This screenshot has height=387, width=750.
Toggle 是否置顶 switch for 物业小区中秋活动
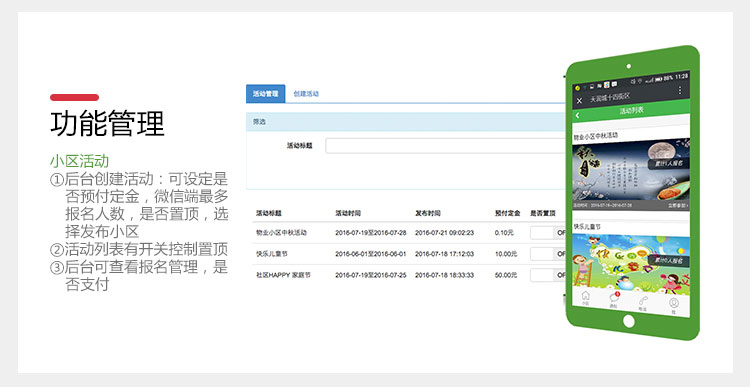548,233
